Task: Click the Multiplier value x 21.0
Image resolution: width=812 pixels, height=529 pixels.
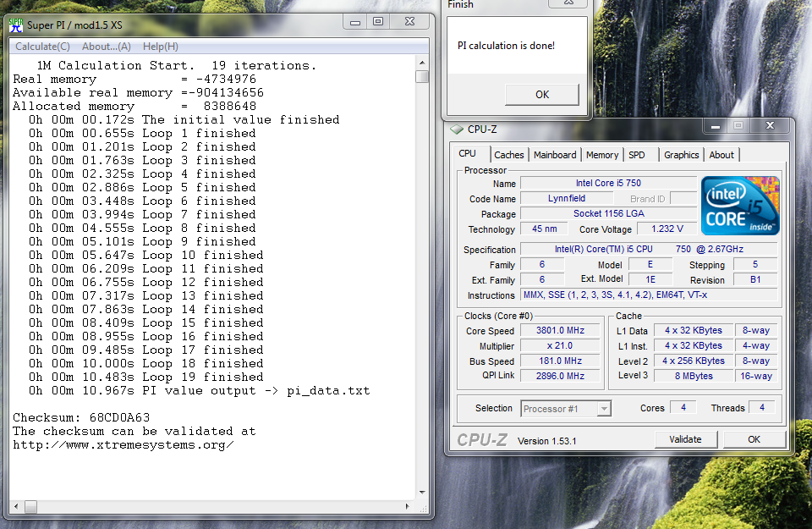Action: [560, 345]
